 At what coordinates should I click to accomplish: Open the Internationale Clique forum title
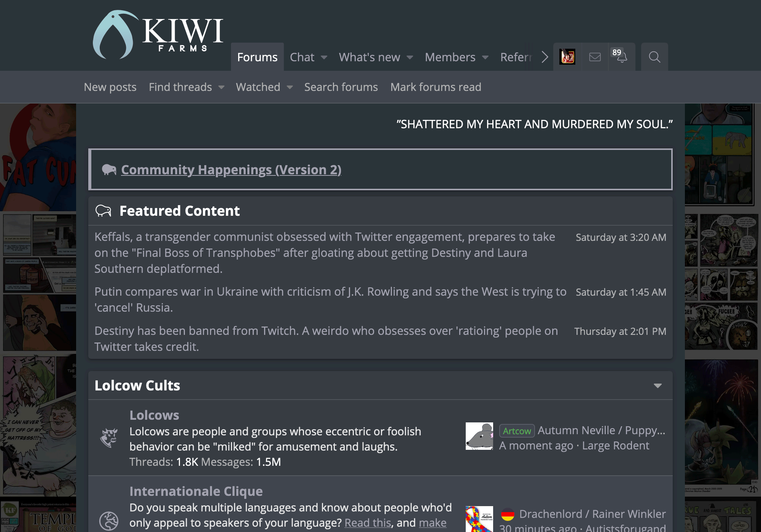point(196,491)
